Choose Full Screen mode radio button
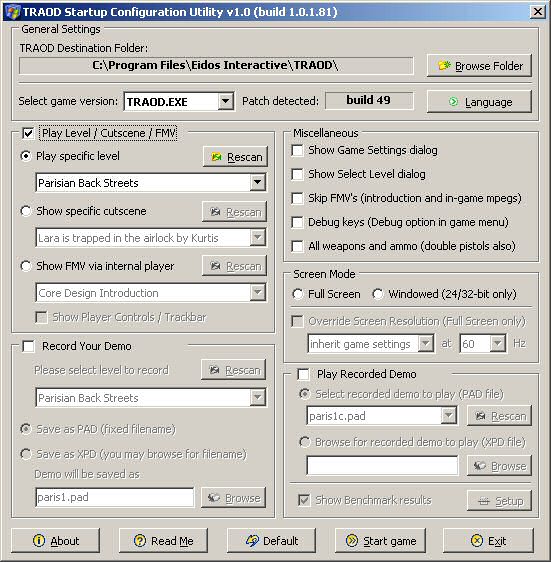 tap(297, 294)
